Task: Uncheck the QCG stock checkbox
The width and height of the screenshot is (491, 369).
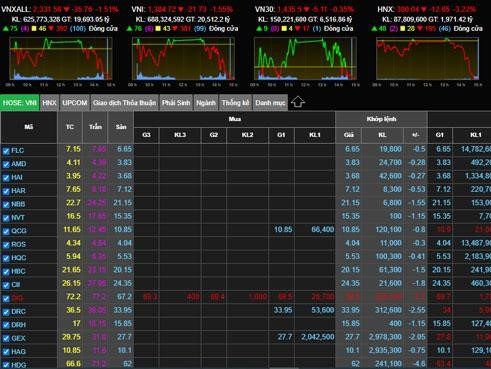Action: point(6,231)
